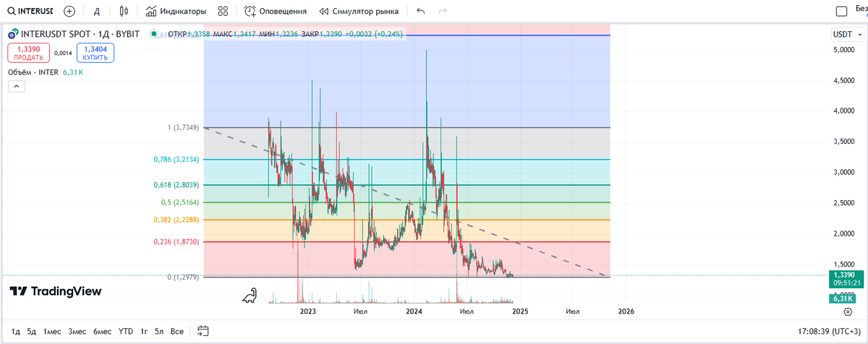This screenshot has height=344, width=868.
Task: Click the 1,3390 ПРОДАТЬ sell button
Action: click(x=28, y=53)
